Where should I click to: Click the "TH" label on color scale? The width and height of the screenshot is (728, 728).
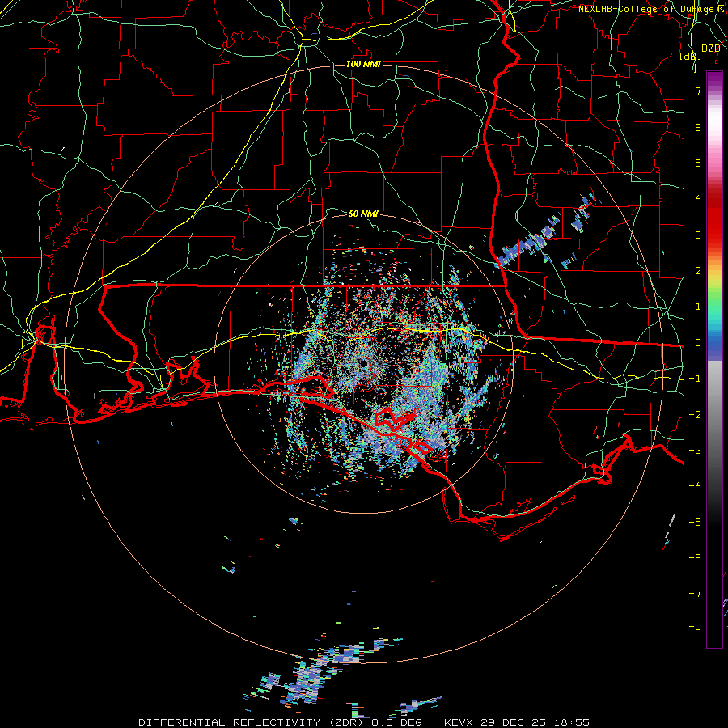point(695,630)
